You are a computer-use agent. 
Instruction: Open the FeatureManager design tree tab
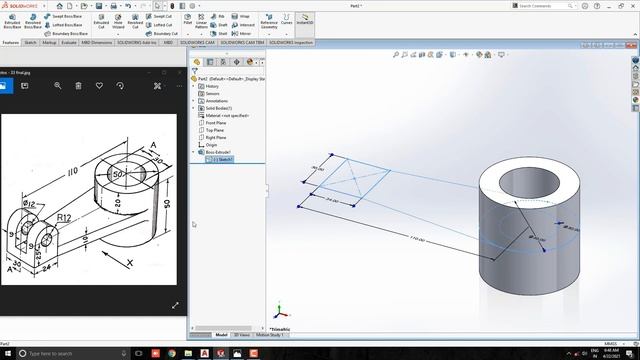(x=197, y=62)
